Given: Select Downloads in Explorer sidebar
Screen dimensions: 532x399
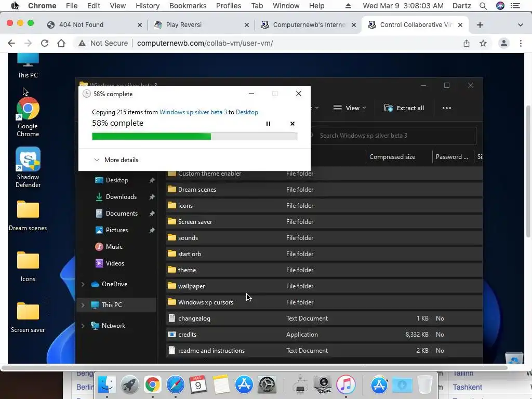Looking at the screenshot, I should (121, 197).
